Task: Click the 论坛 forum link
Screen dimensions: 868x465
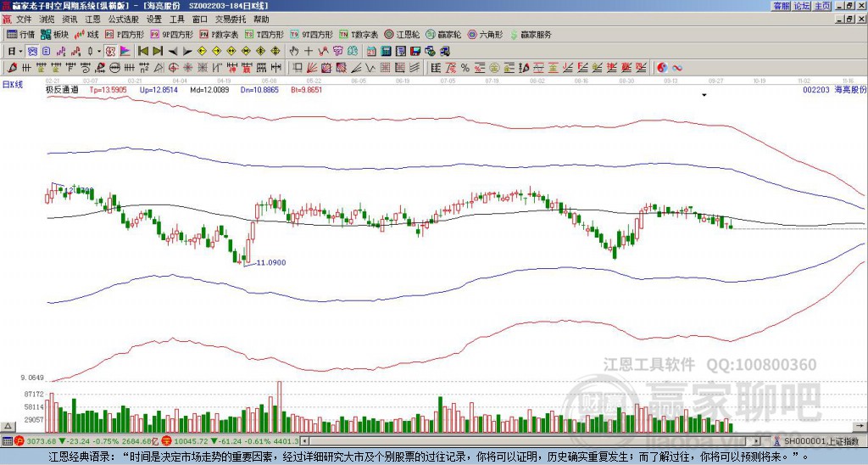Action: (802, 6)
